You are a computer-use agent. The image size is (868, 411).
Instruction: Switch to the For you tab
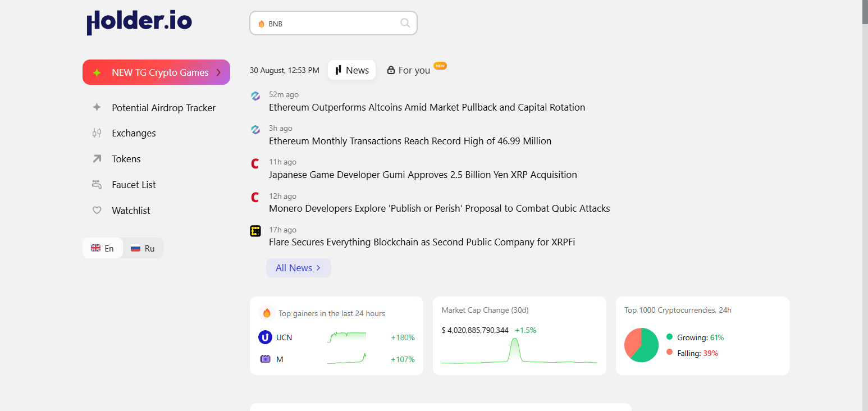coord(414,70)
